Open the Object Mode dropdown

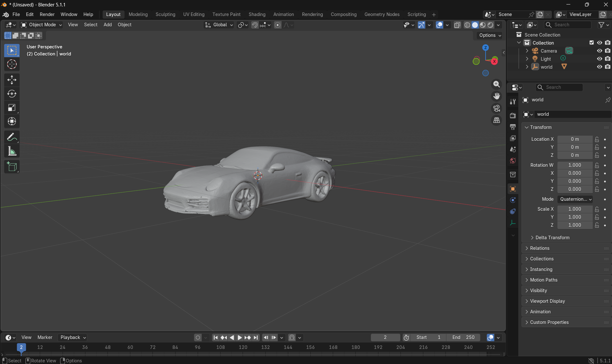[x=41, y=25]
